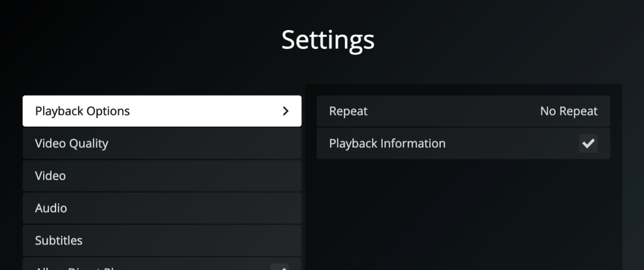
Task: Click the Playback Information label text
Action: (387, 143)
